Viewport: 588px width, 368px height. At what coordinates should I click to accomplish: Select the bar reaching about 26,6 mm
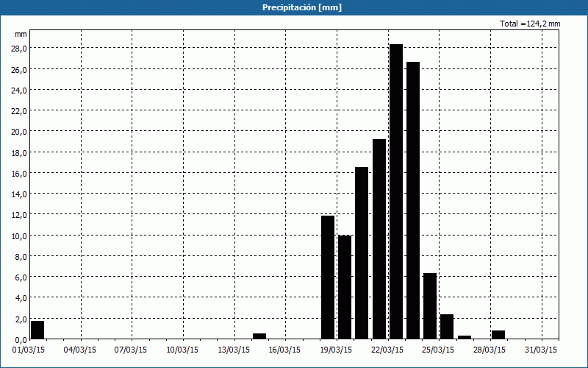pos(413,200)
